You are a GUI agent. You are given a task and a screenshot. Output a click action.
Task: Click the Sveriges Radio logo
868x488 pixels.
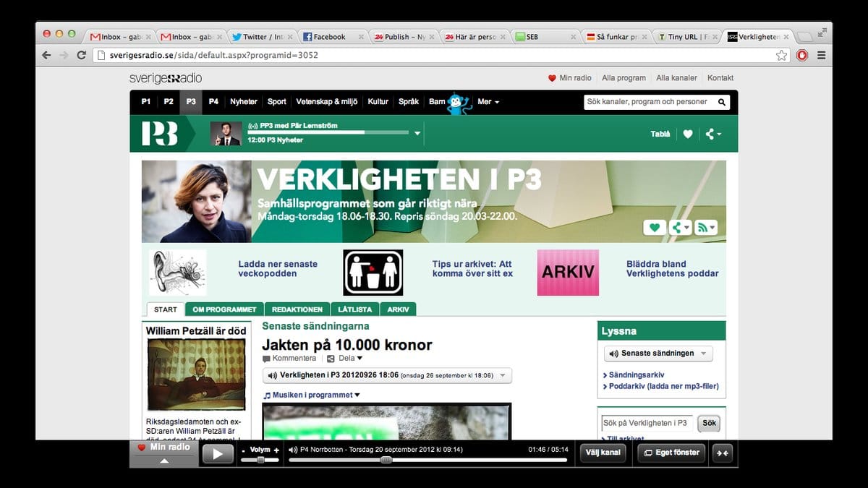click(x=166, y=78)
